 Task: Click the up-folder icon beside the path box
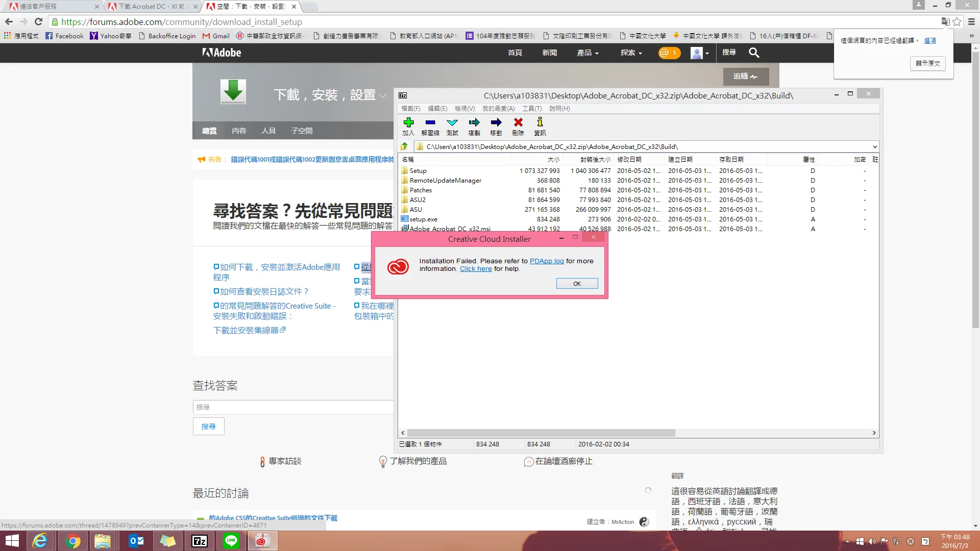pyautogui.click(x=404, y=146)
